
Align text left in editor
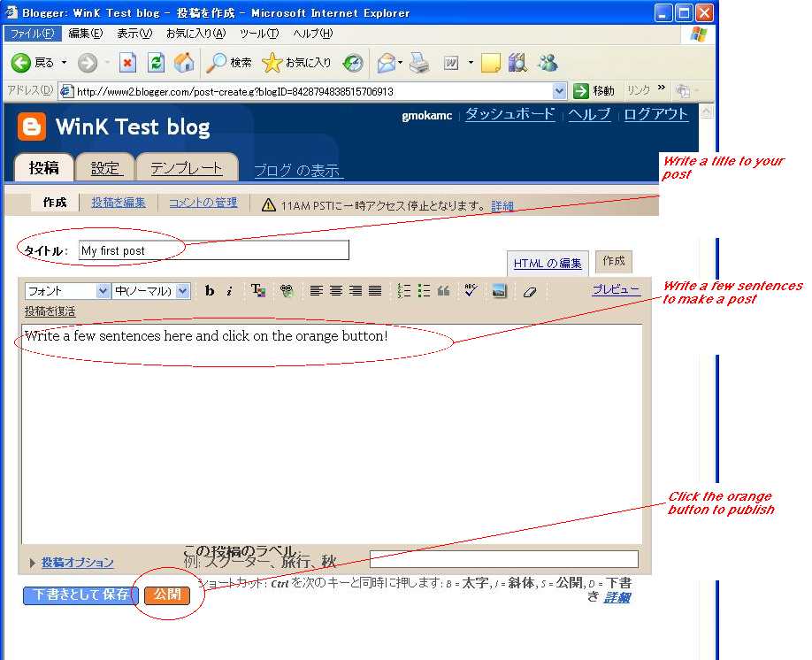316,290
